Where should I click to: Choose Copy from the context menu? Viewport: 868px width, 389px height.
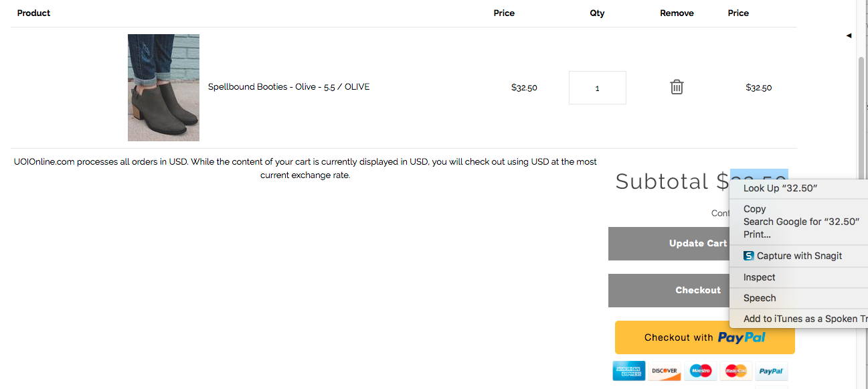tap(754, 209)
